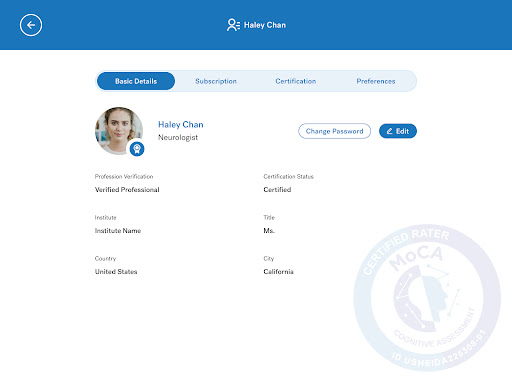Select the Verified Professional value
512x384 pixels.
[x=127, y=190]
